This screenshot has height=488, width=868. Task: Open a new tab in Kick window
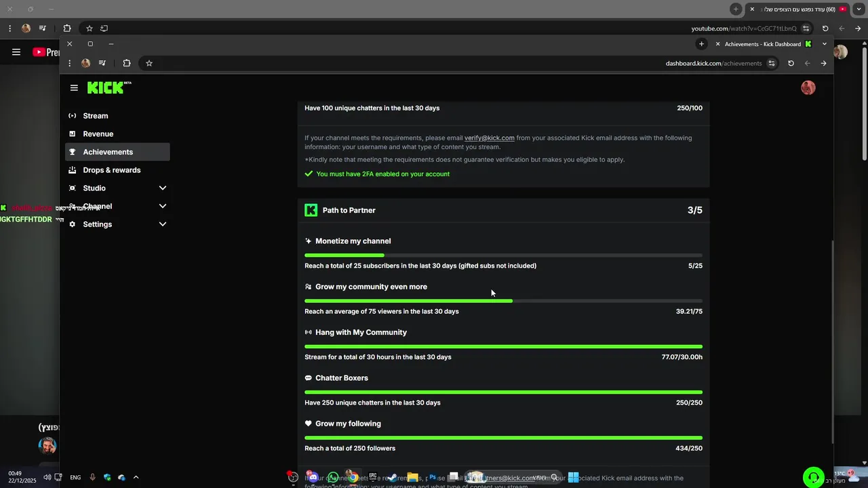pyautogui.click(x=701, y=44)
